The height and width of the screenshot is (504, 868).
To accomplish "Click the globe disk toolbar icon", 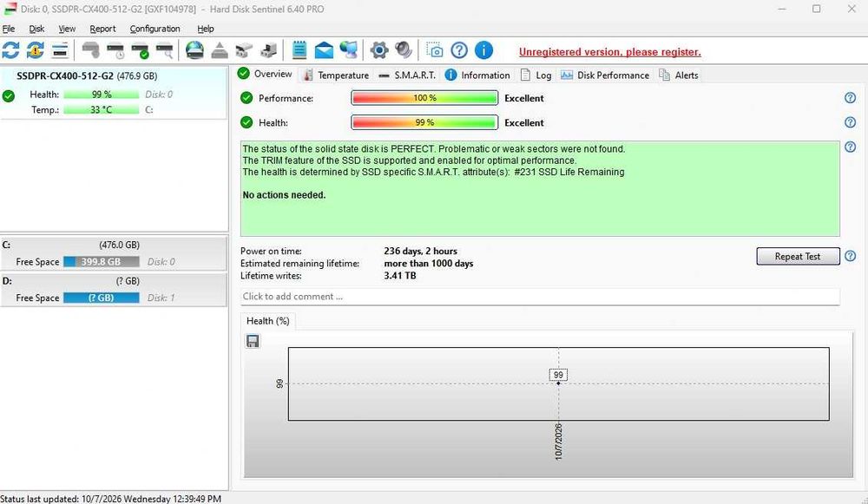I will click(x=194, y=50).
